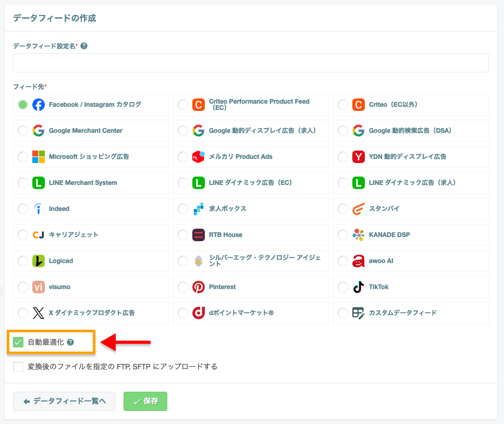Image resolution: width=504 pixels, height=424 pixels.
Task: Click the Criteo(EC以外) logo icon
Action: point(359,105)
